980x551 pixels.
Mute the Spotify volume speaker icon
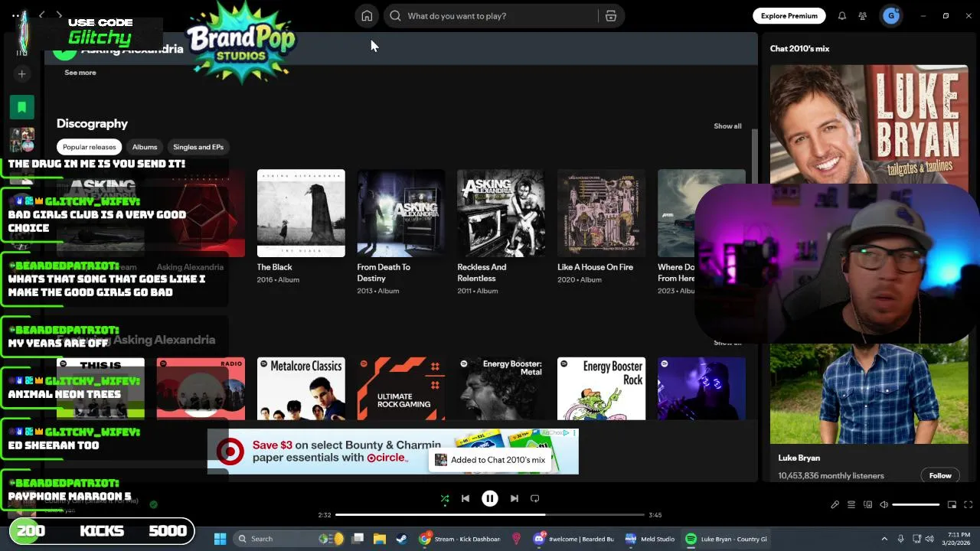tap(884, 505)
